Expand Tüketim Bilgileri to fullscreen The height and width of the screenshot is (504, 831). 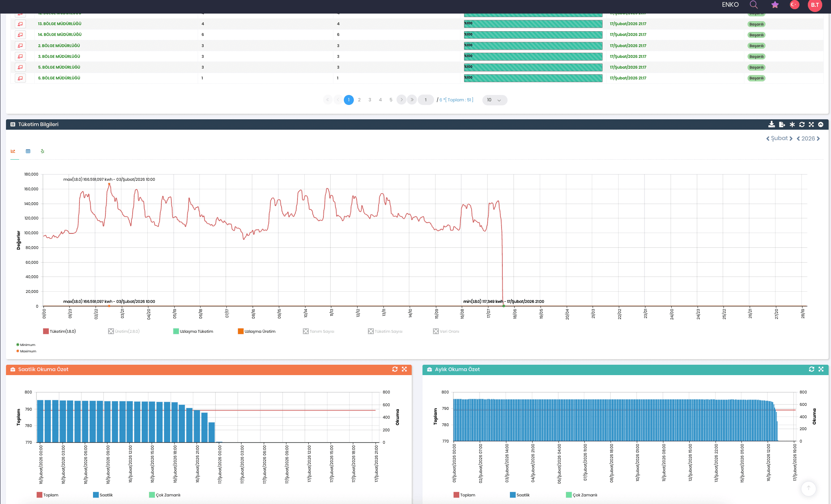pos(811,125)
